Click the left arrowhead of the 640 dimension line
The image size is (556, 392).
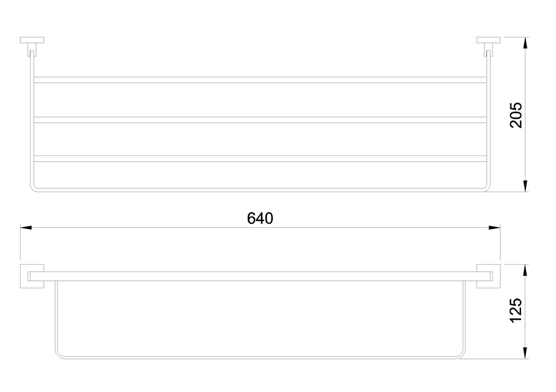coord(26,227)
